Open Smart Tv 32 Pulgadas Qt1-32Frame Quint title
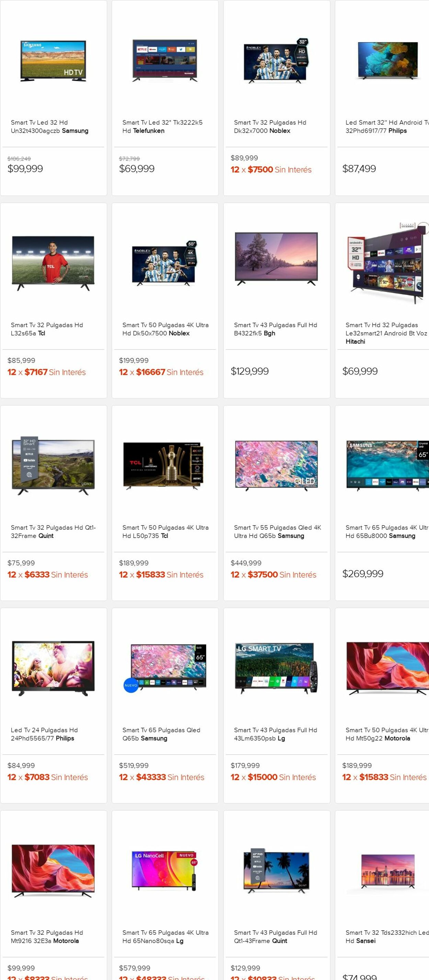The image size is (429, 980). pos(53,531)
